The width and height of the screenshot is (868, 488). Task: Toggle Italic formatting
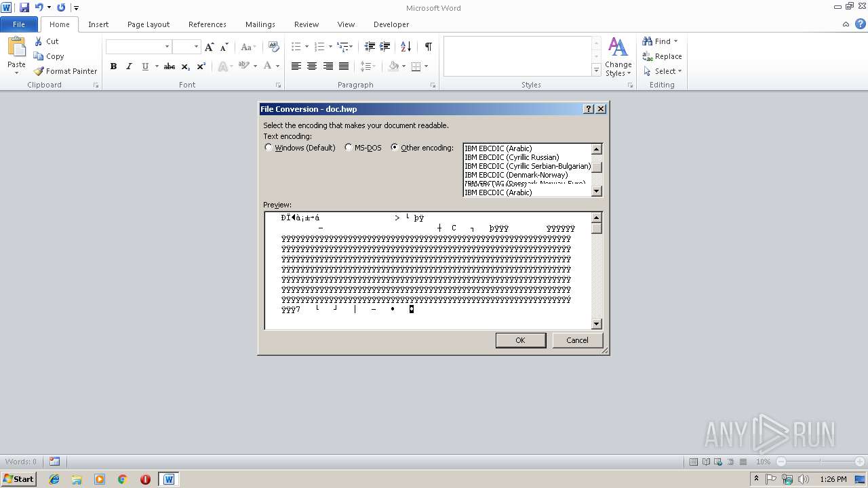(129, 66)
